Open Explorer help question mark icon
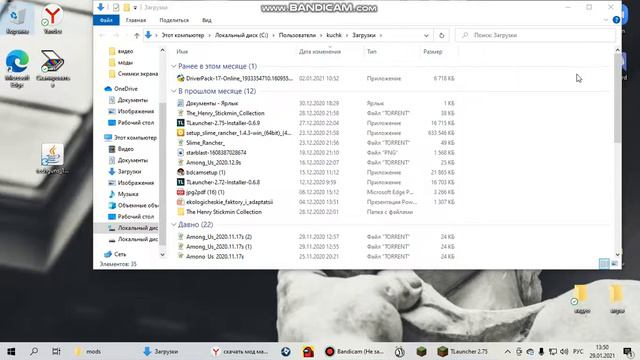Viewport: 640px width, 360px height. pyautogui.click(x=616, y=20)
